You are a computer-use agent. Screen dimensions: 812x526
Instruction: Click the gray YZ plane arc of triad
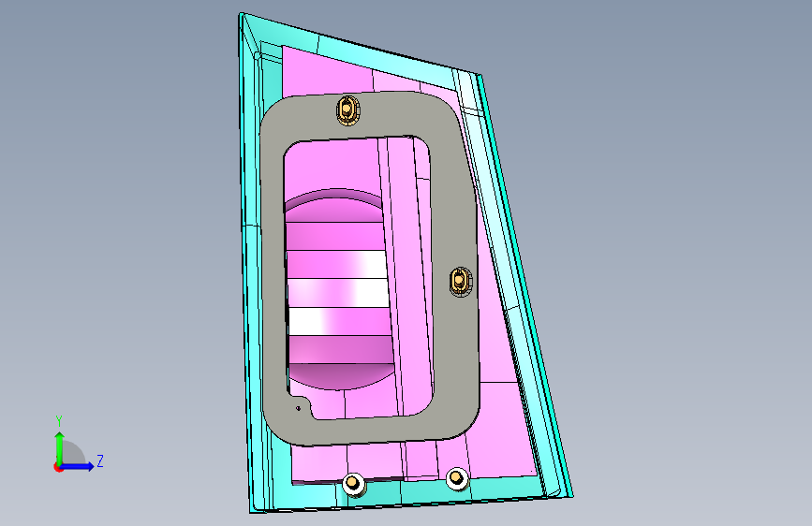(74, 452)
